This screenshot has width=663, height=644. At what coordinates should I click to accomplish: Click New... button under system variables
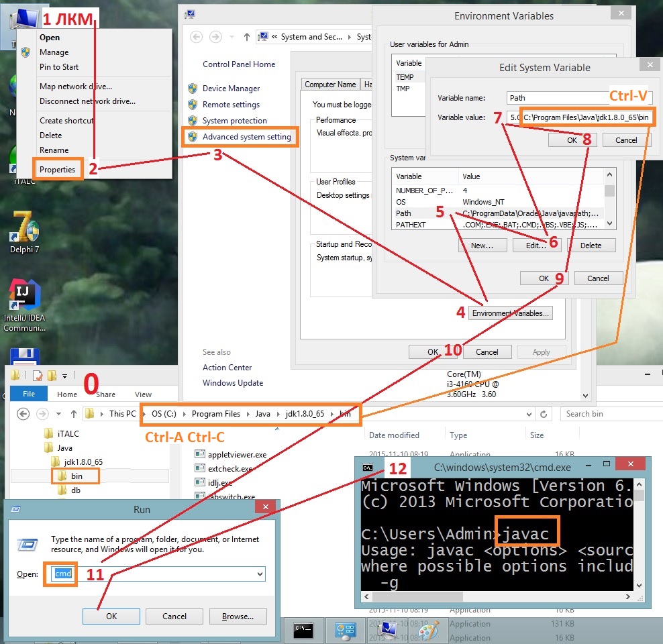pyautogui.click(x=482, y=246)
